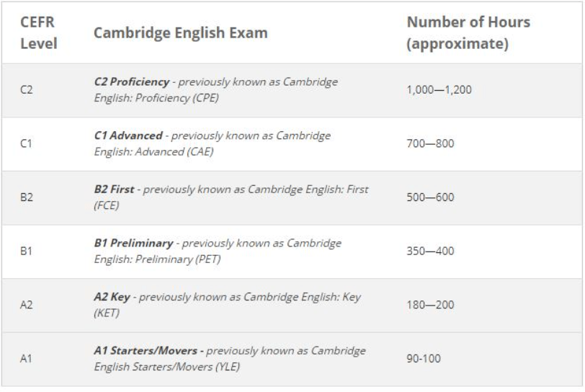
Task: Click the CEFR Level column header
Action: 39,33
